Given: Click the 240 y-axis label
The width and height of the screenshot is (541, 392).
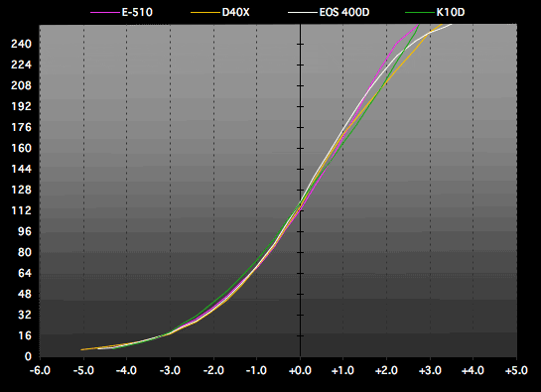Looking at the screenshot, I should (21, 44).
